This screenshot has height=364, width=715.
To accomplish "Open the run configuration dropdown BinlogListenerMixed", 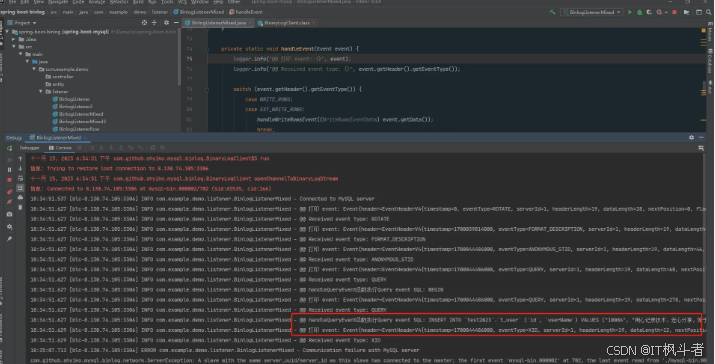I will point(592,12).
